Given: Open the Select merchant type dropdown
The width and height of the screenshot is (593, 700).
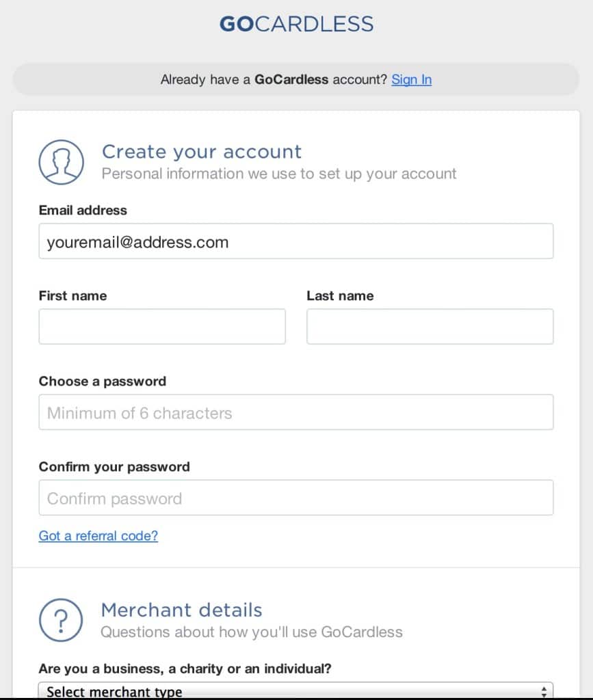Looking at the screenshot, I should point(295,690).
